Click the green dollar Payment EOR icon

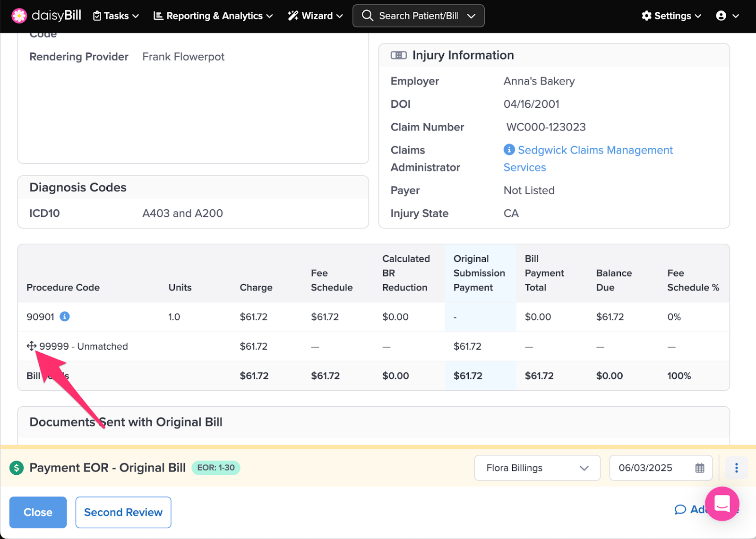[x=17, y=468]
